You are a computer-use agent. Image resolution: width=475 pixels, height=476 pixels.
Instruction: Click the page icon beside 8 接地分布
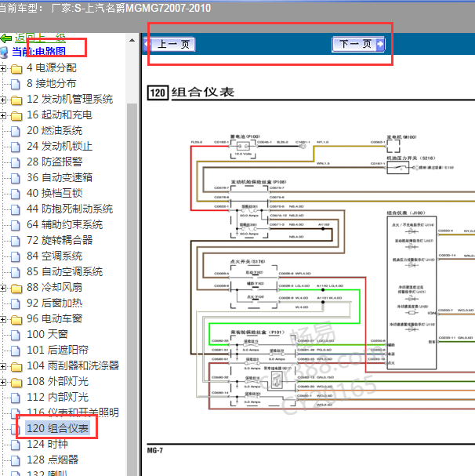[x=16, y=84]
